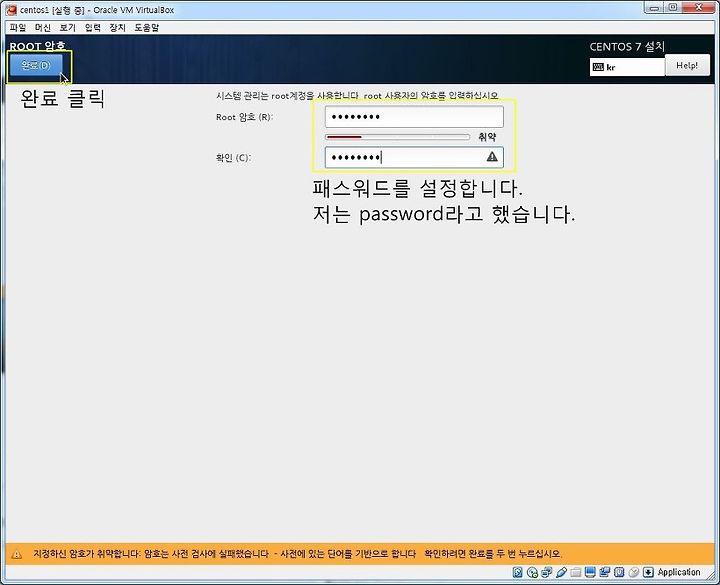Viewport: 720px width, 585px height.
Task: Click the optical disc status icon
Action: pos(532,572)
